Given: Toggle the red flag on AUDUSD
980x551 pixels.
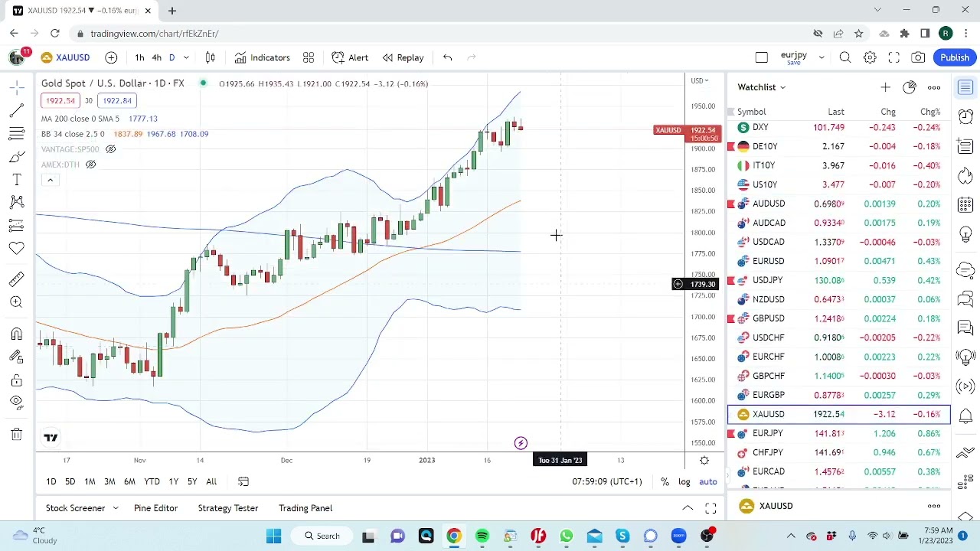Looking at the screenshot, I should pyautogui.click(x=731, y=204).
